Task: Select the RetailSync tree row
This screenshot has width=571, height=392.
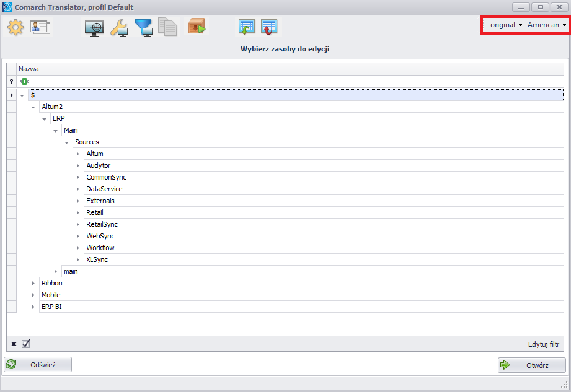Action: tap(324, 224)
